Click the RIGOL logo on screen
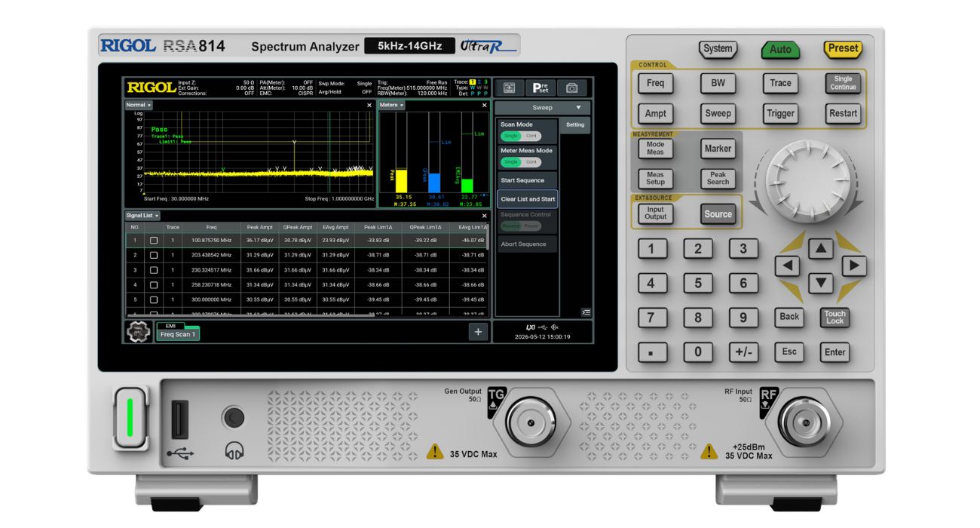Image resolution: width=980 pixels, height=528 pixels. point(151,87)
